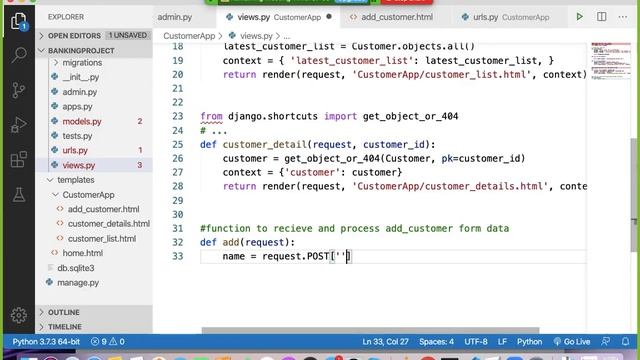Screen dimensions: 640x360
Task: Open add_customer.html in the explorer tree
Action: coord(103,209)
